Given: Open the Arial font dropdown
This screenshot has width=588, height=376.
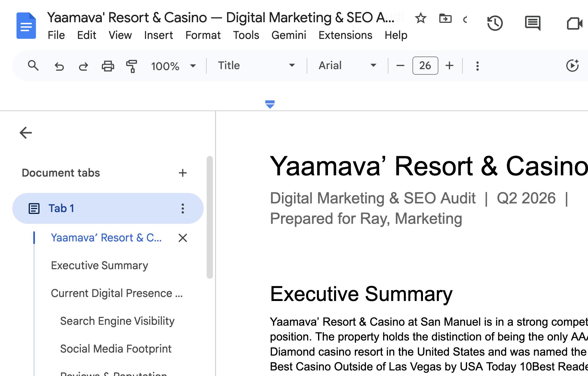Looking at the screenshot, I should point(347,65).
